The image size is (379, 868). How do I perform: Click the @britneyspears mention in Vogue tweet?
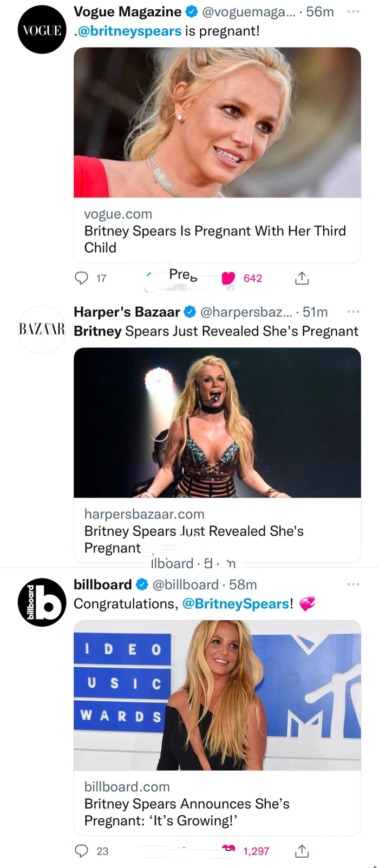click(x=129, y=31)
